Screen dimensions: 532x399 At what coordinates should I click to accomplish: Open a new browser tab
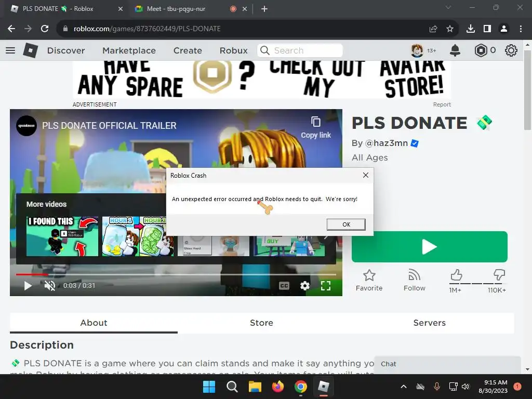[264, 9]
